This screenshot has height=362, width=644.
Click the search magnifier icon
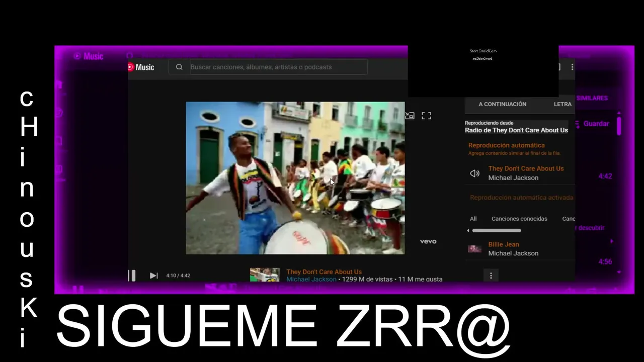click(x=179, y=67)
